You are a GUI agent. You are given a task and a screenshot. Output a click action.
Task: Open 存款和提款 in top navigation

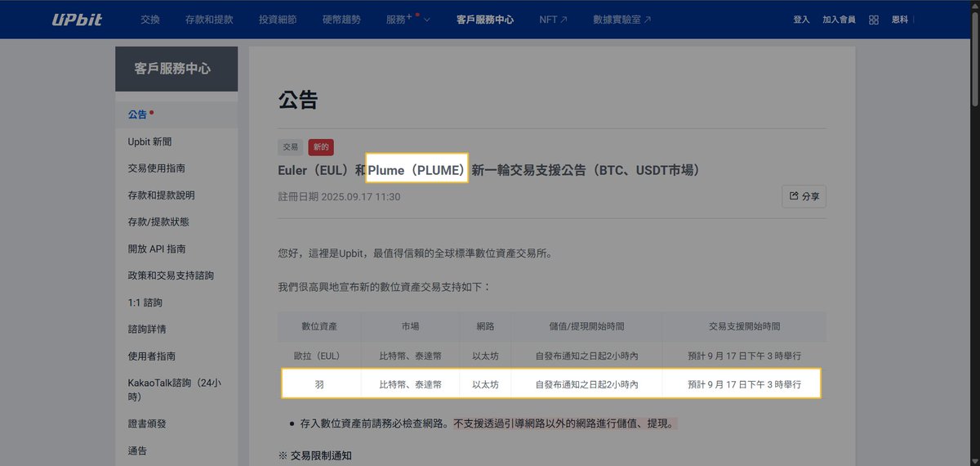[x=209, y=19]
